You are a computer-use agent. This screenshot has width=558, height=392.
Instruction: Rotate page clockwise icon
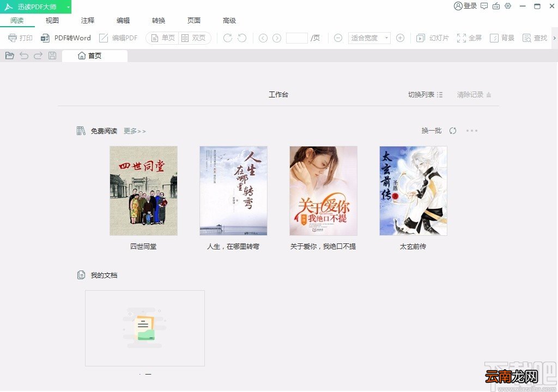point(227,38)
